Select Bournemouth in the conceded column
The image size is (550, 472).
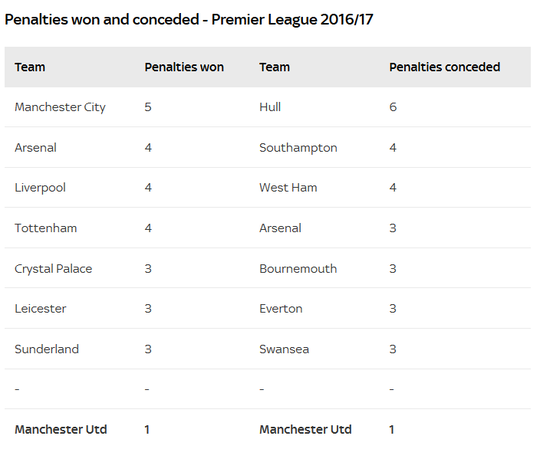(298, 269)
